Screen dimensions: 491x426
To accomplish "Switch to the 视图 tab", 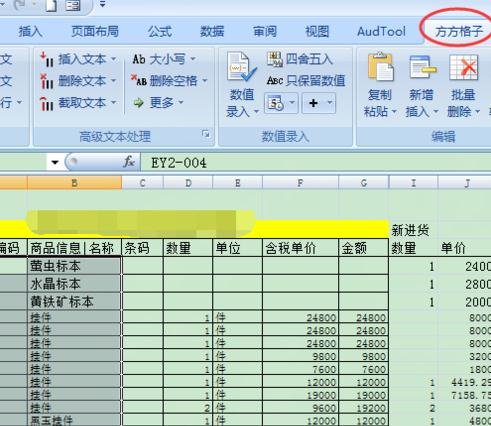I will (x=317, y=32).
